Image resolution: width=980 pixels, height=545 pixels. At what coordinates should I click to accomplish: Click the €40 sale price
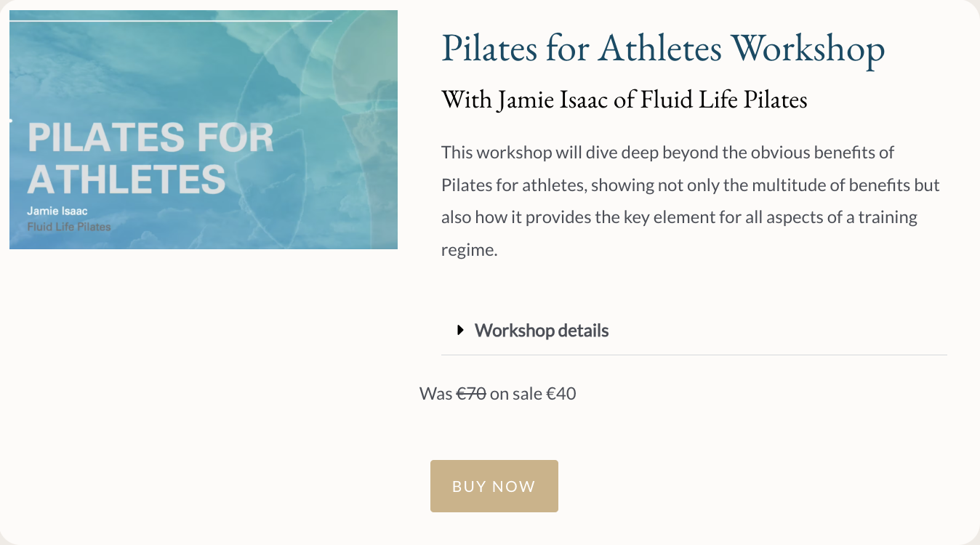pyautogui.click(x=561, y=394)
